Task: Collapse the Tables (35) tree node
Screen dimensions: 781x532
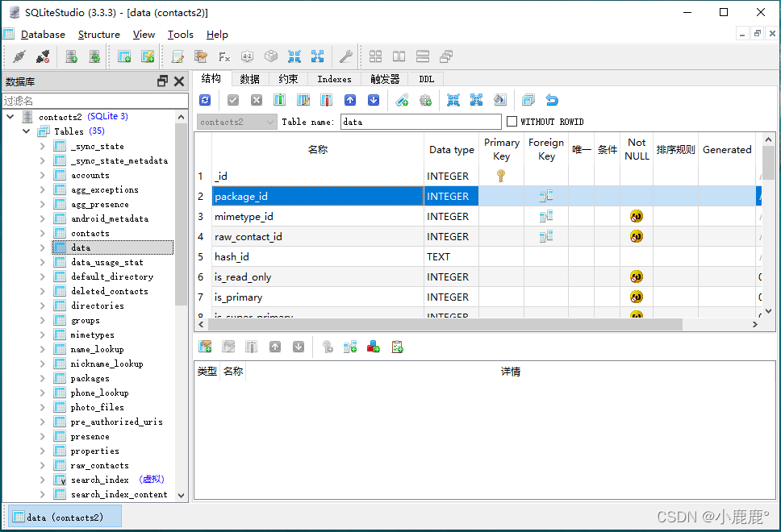Action: [27, 131]
